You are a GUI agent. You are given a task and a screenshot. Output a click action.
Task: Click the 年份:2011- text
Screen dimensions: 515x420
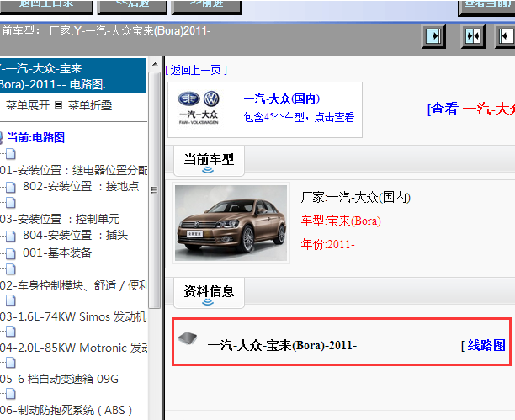tap(328, 244)
